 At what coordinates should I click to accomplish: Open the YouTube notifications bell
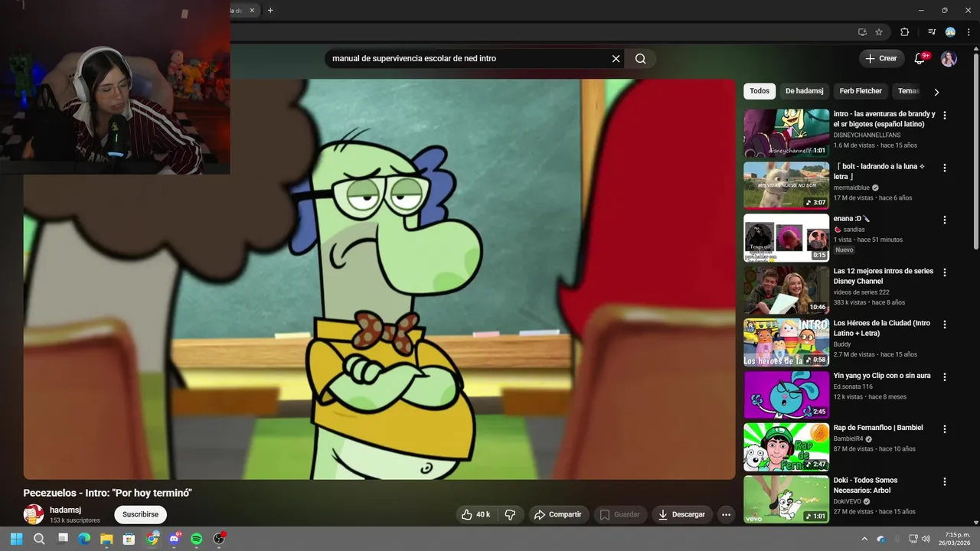click(x=921, y=59)
